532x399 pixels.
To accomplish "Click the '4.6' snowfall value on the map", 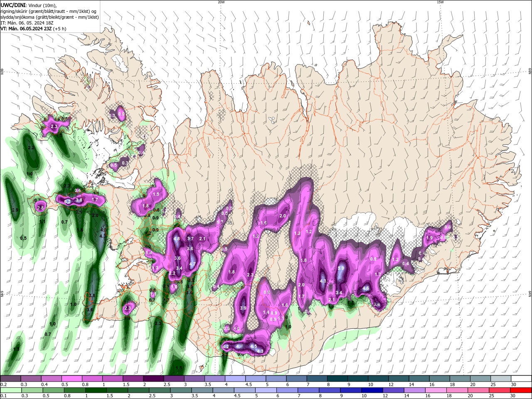I will (x=366, y=288).
